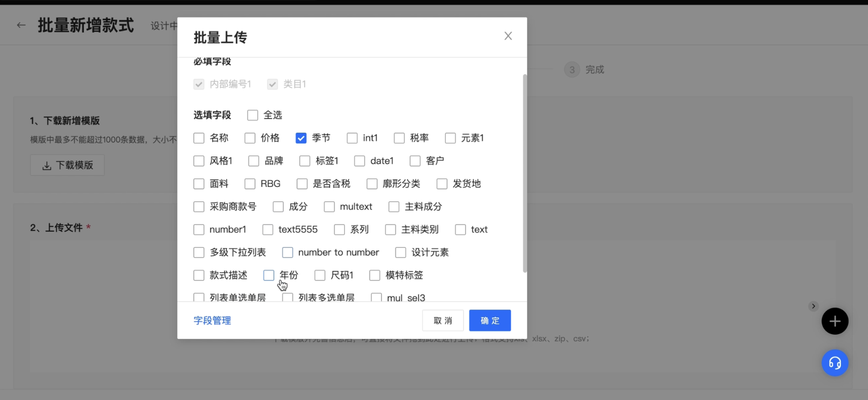Enable the text5555 checkbox
This screenshot has width=868, height=400.
(x=268, y=229)
